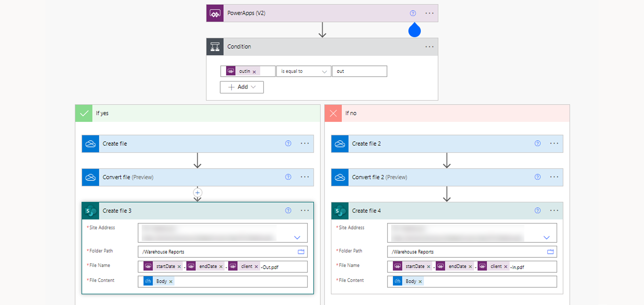Click the '-Out.pdf' file name text
Image resolution: width=644 pixels, height=305 pixels.
pos(270,267)
